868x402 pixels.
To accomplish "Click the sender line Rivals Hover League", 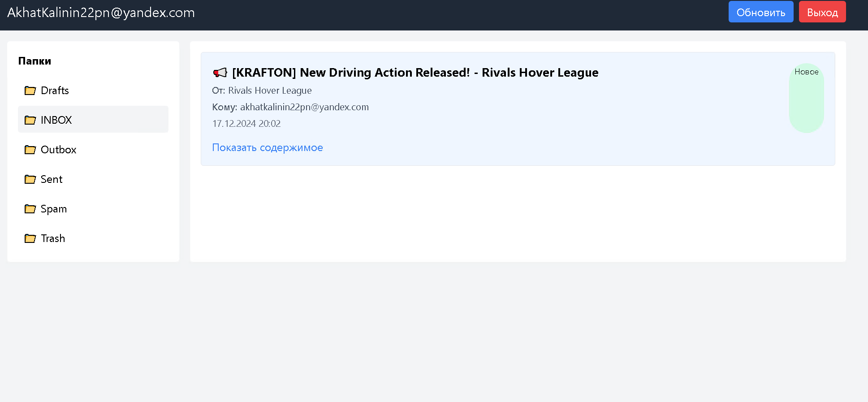I will (x=262, y=91).
